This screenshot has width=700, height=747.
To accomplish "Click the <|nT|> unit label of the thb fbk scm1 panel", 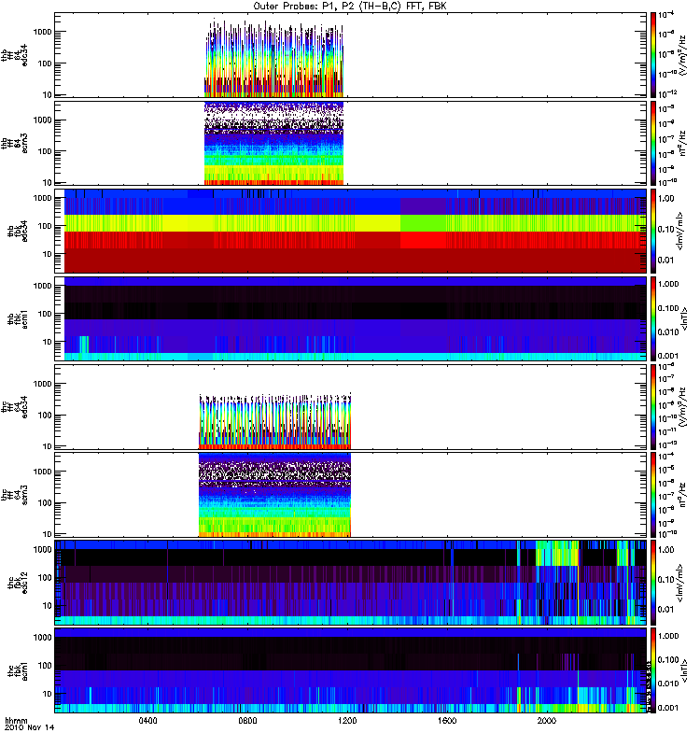I will pyautogui.click(x=685, y=318).
